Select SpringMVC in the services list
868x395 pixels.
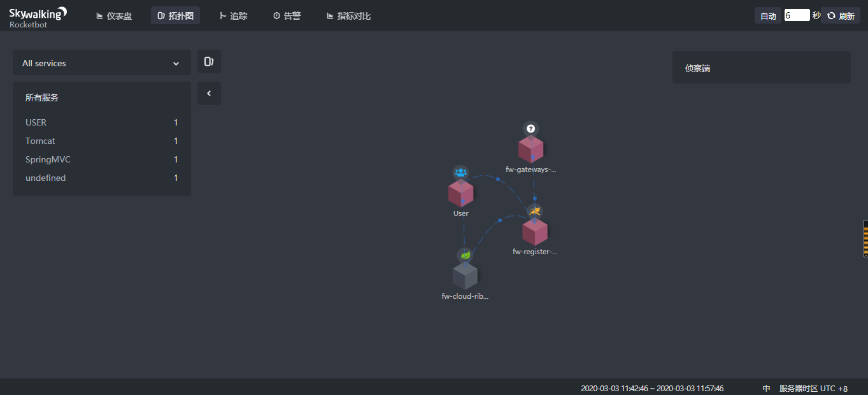(48, 159)
